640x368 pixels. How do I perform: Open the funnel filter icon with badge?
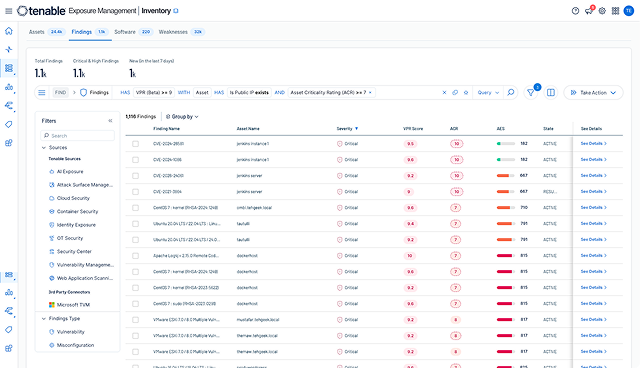tap(531, 93)
